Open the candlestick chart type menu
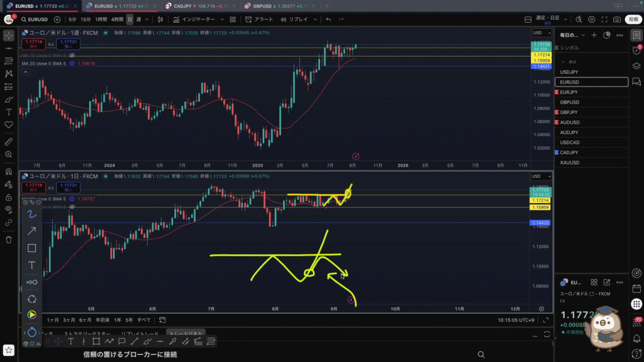This screenshot has width=644, height=362. click(160, 19)
